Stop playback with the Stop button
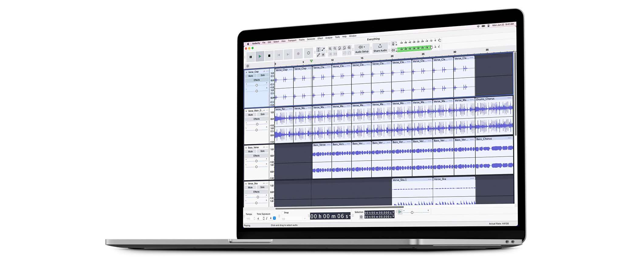Image resolution: width=644 pixels, height=258 pixels. click(x=269, y=56)
